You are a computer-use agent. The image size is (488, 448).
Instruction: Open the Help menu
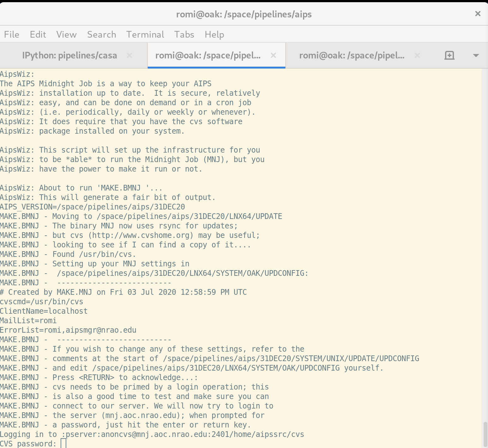(x=214, y=34)
